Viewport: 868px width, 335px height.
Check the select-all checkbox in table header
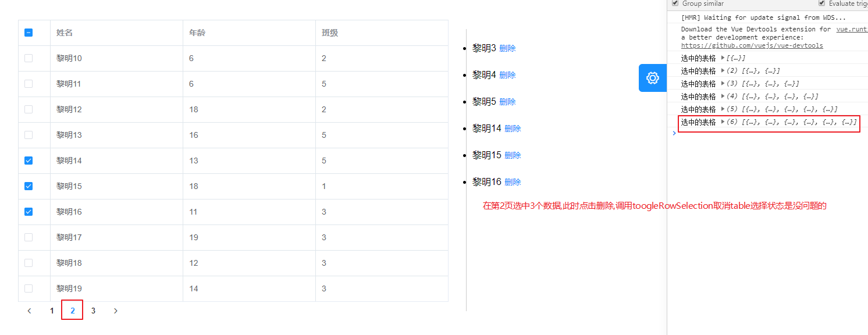pos(28,33)
